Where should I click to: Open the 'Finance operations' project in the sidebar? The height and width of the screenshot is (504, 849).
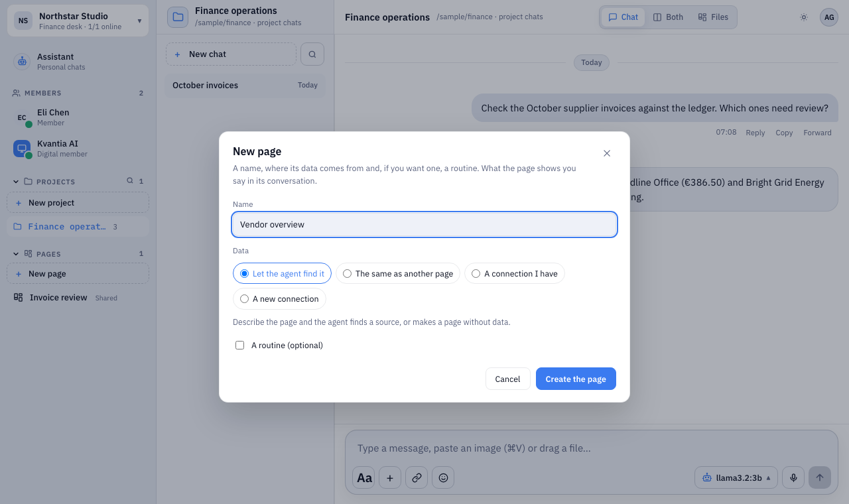click(x=78, y=226)
